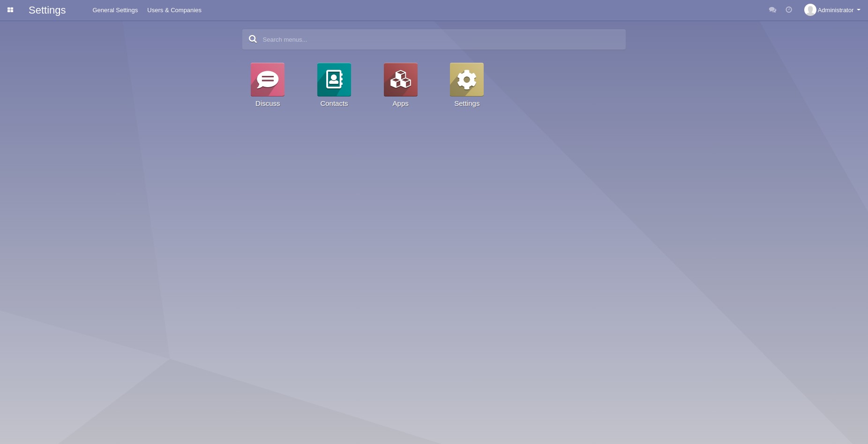This screenshot has height=444, width=868.
Task: Click the Settings label under gear
Action: coord(467,104)
